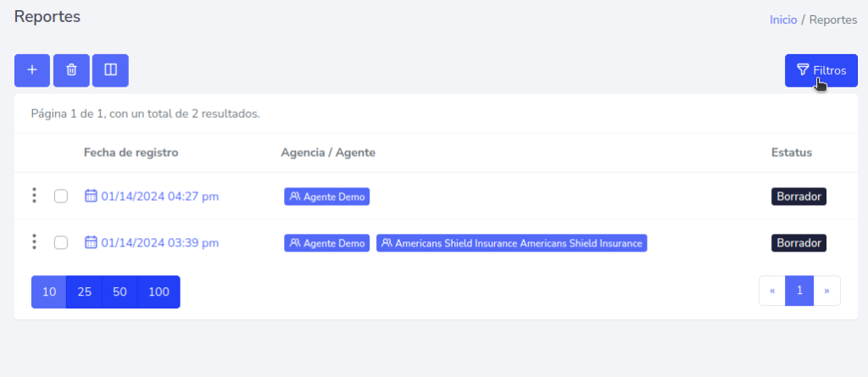
Task: Open three-dot menu for 04:27 pm report
Action: tap(34, 196)
